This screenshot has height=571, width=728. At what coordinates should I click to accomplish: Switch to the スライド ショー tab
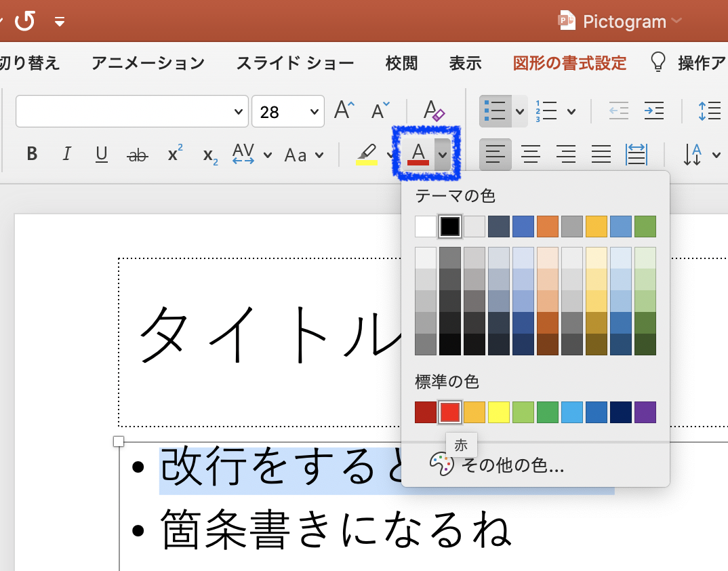coord(296,62)
